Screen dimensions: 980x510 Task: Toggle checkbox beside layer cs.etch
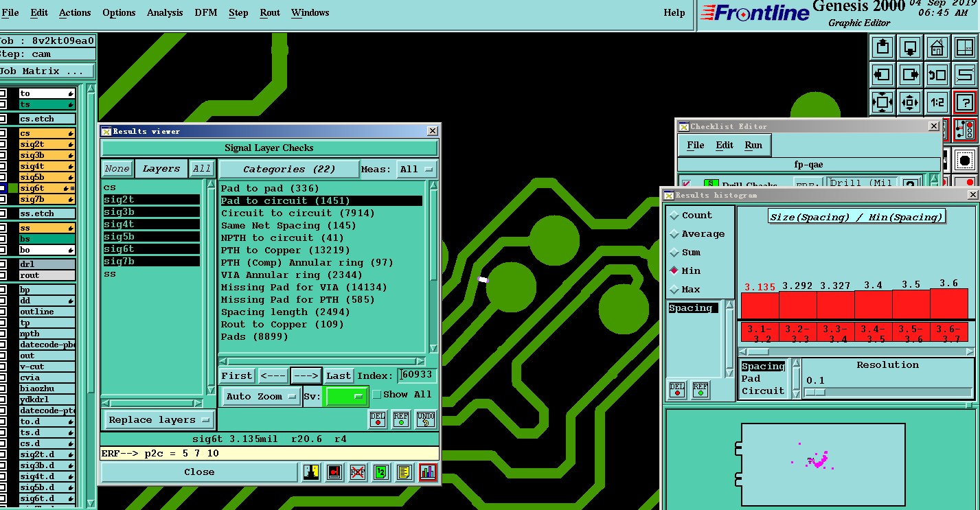click(3, 119)
